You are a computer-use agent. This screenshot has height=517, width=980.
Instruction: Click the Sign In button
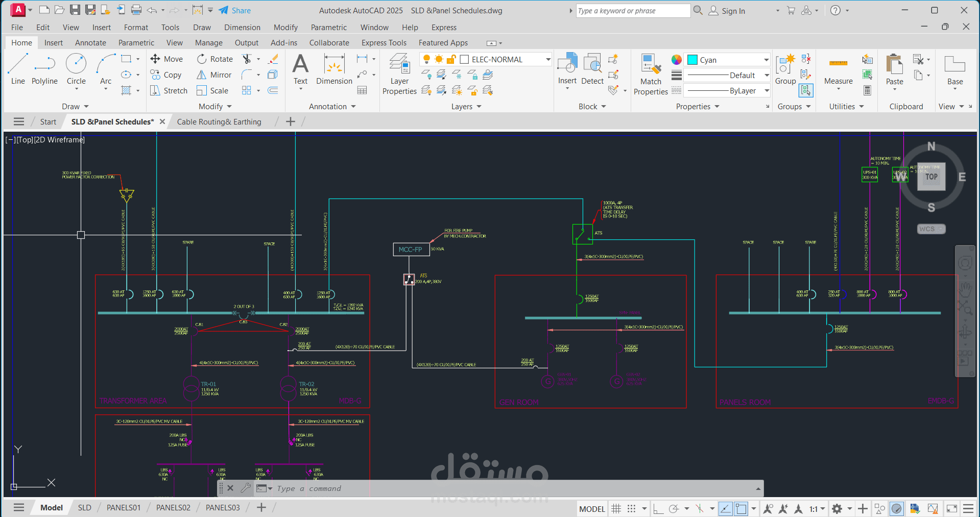point(727,11)
